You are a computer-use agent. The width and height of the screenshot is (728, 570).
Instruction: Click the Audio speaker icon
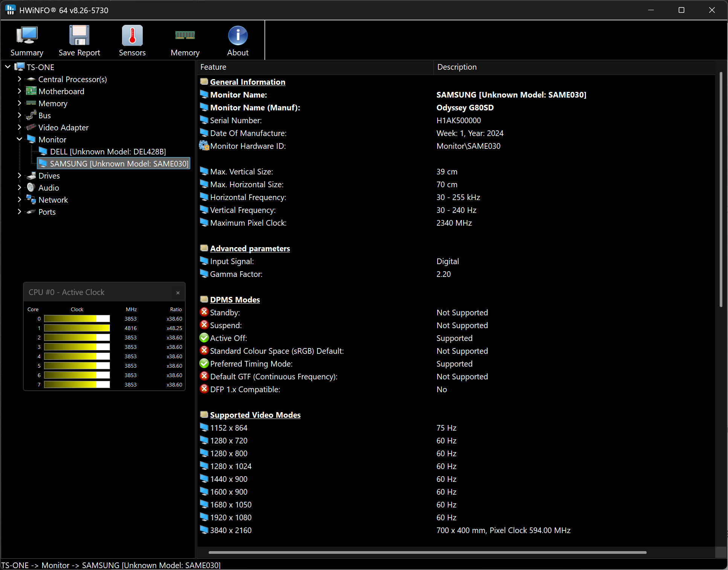tap(31, 188)
